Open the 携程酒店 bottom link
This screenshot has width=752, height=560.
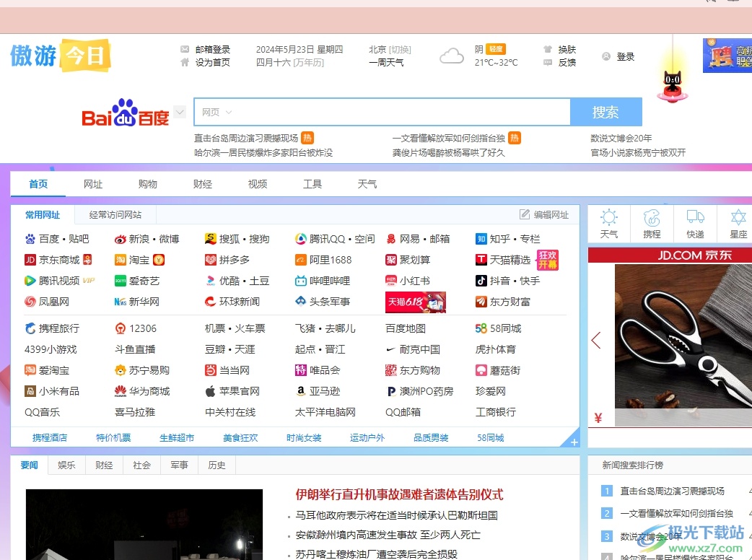[x=50, y=438]
